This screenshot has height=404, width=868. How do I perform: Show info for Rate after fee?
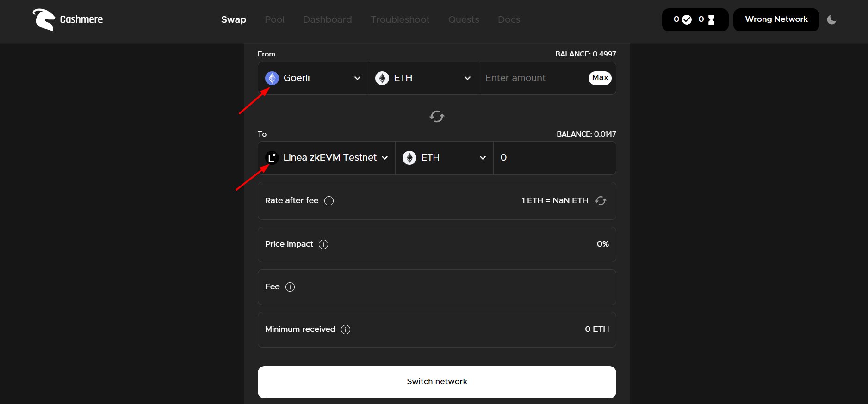pyautogui.click(x=329, y=201)
